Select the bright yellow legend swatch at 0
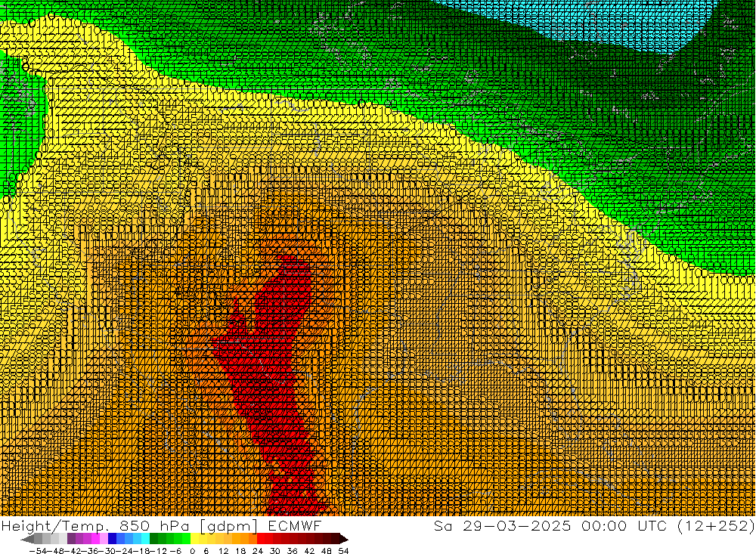 pos(194,539)
